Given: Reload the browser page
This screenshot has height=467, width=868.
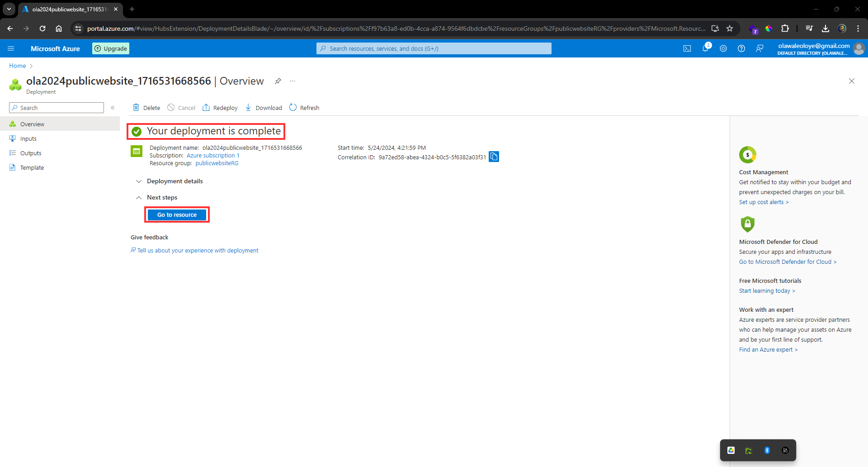Looking at the screenshot, I should click(x=42, y=29).
